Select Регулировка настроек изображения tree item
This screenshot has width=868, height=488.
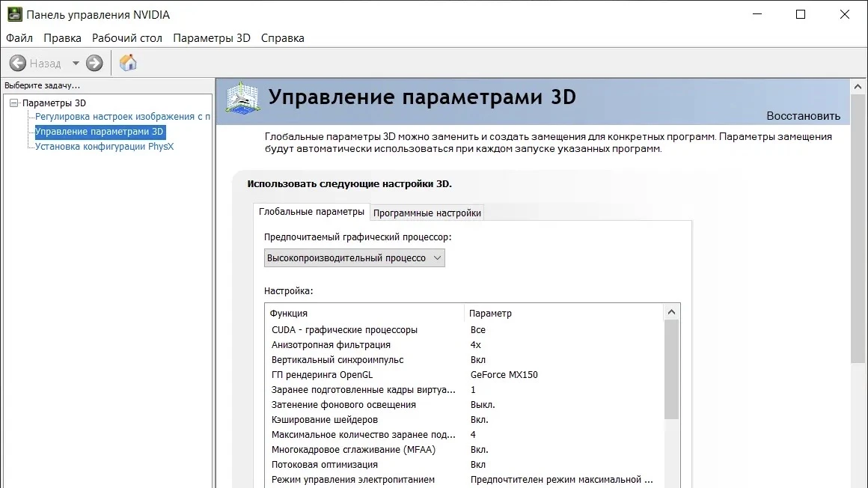122,116
